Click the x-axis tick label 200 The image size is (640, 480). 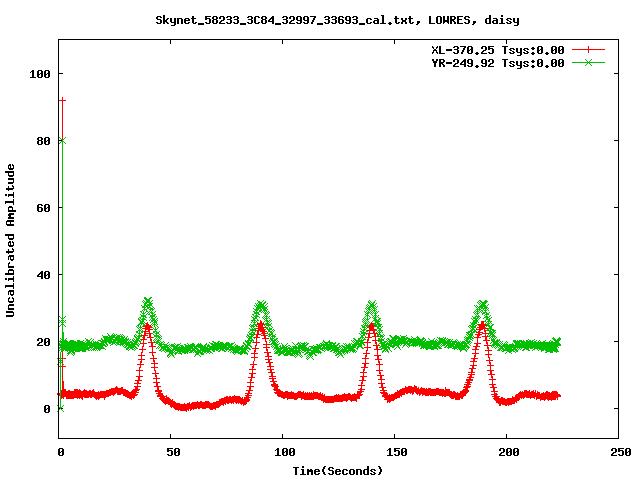[509, 452]
